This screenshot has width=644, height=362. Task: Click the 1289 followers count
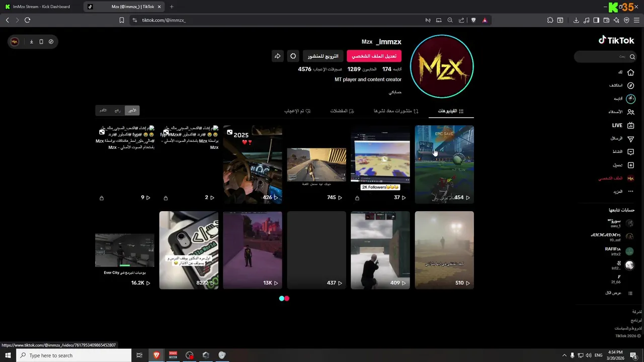tap(362, 69)
